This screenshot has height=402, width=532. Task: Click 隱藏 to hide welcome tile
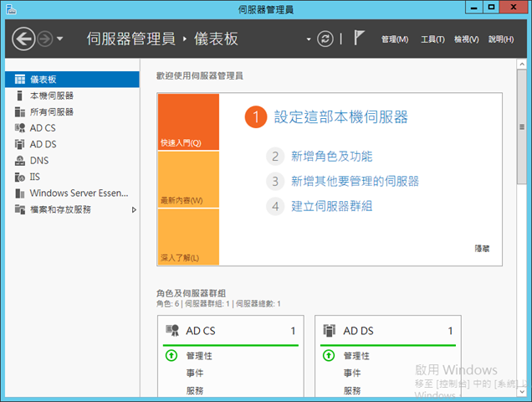coord(482,249)
